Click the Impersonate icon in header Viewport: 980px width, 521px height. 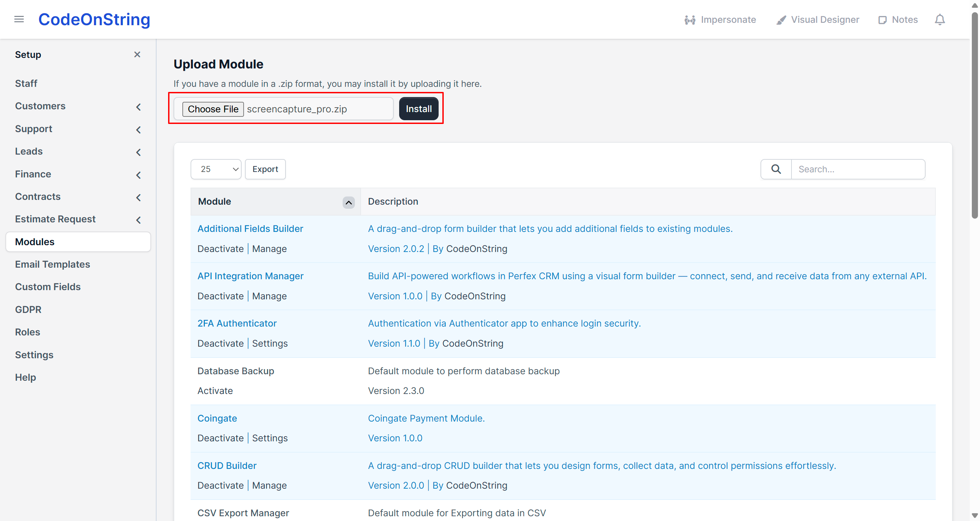pos(690,20)
